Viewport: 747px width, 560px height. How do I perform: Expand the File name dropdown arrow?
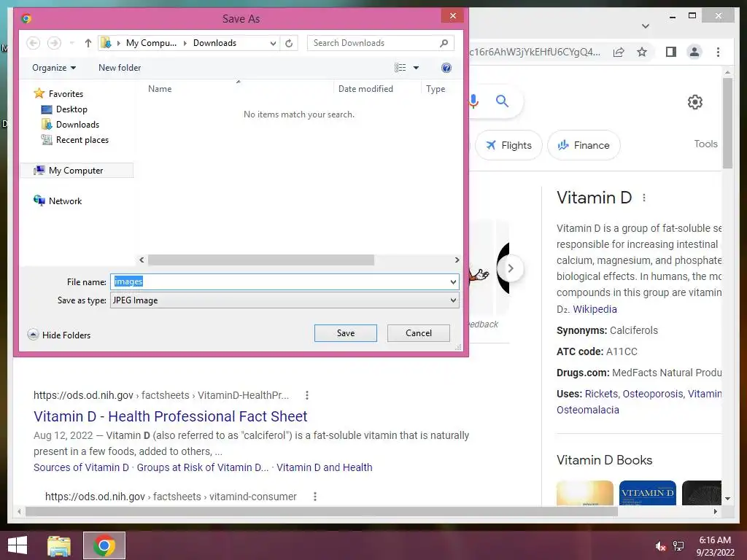(453, 282)
